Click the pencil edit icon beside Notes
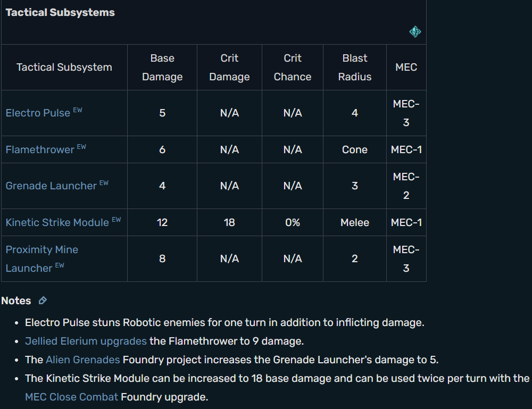 point(43,301)
